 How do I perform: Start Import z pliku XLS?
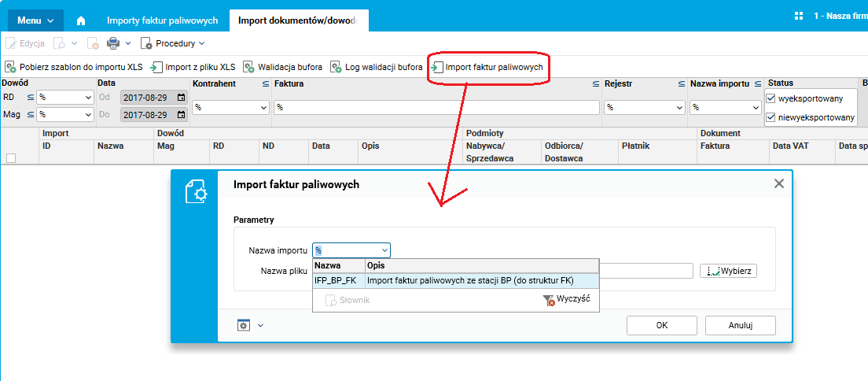tap(193, 67)
